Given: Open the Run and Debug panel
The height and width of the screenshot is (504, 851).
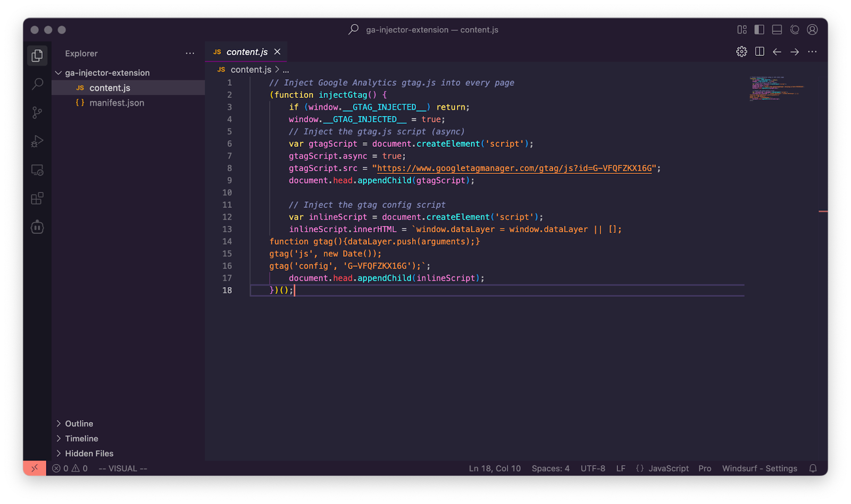Looking at the screenshot, I should (37, 141).
